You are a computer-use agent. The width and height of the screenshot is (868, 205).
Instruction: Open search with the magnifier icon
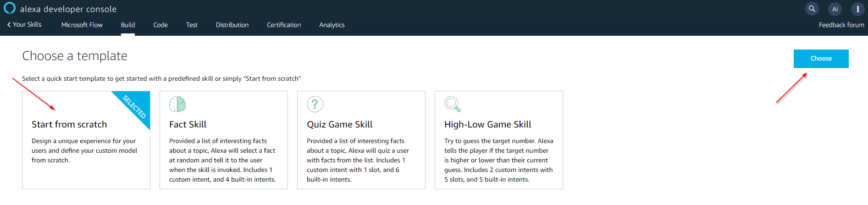[x=812, y=9]
